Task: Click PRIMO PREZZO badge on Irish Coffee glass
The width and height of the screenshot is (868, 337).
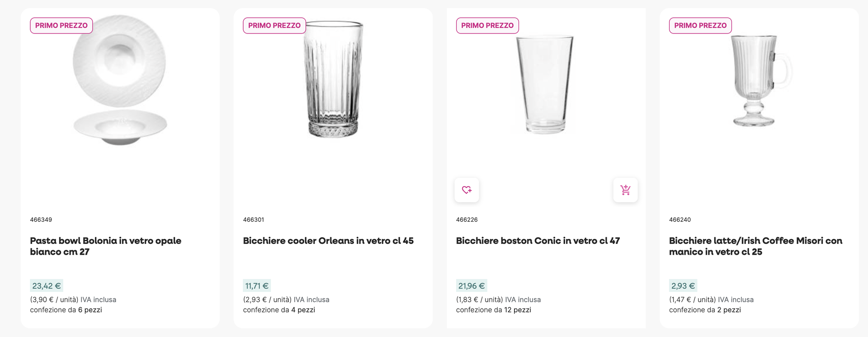Action: click(x=700, y=26)
